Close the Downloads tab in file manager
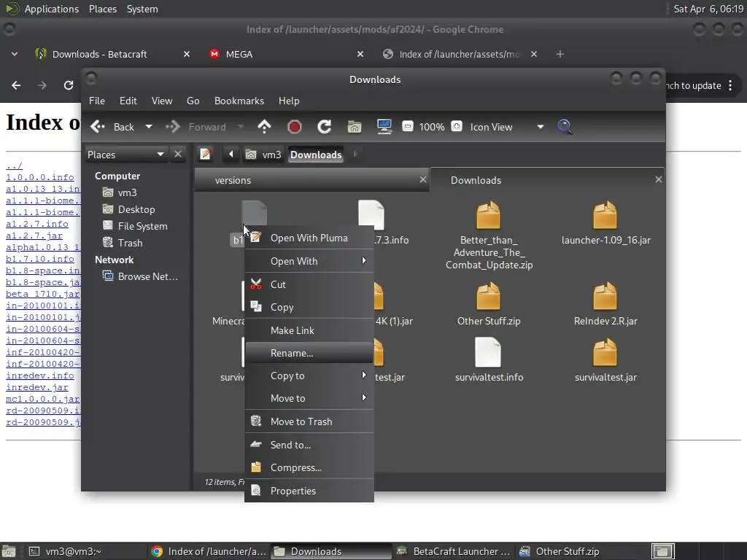The height and width of the screenshot is (560, 747). (659, 179)
